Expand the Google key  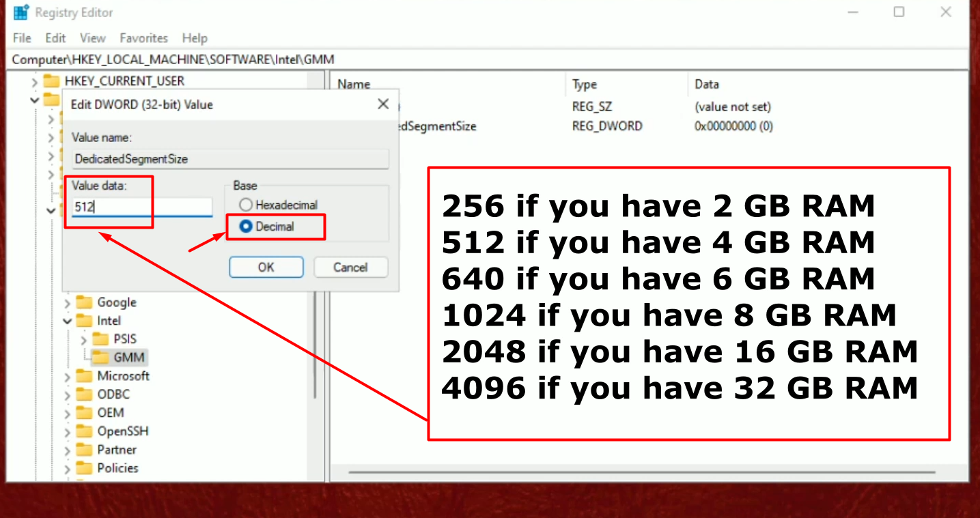pyautogui.click(x=67, y=303)
